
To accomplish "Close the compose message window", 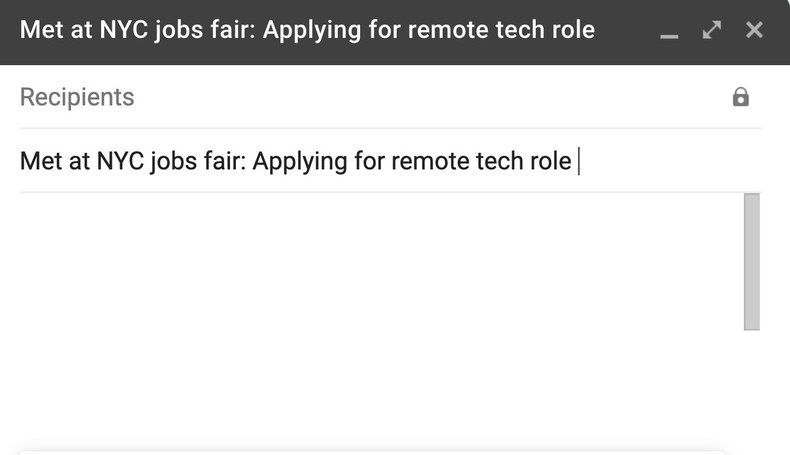I will tap(755, 30).
